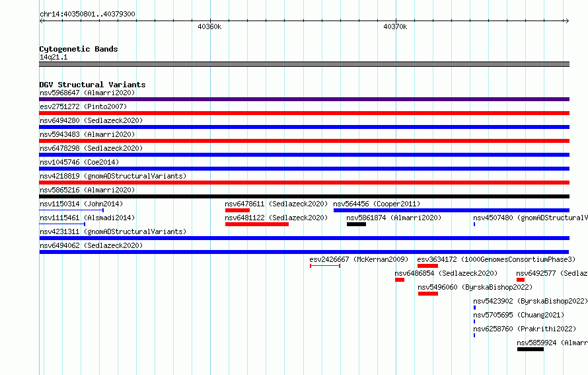
Task: Click the red nsv6481122 variant bar
Action: pyautogui.click(x=257, y=224)
